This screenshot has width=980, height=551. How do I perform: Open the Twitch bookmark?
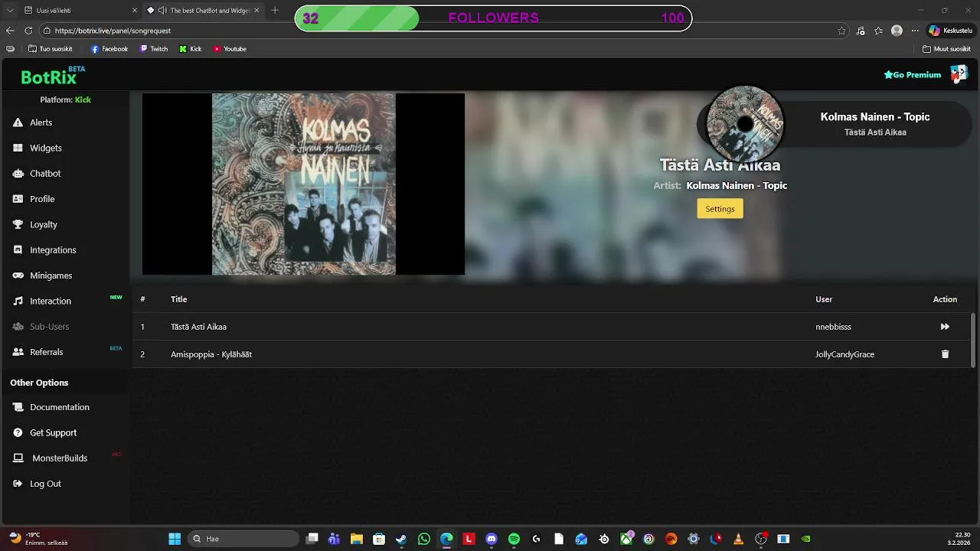tap(154, 49)
